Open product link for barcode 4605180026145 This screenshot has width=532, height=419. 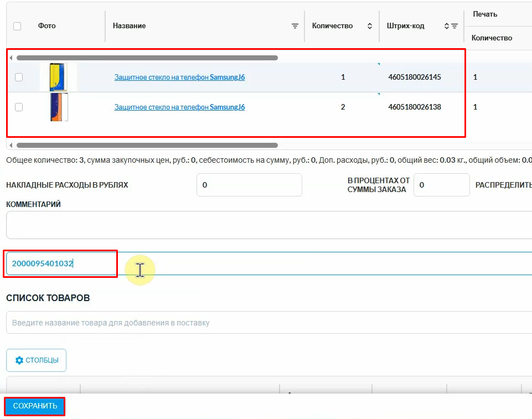click(179, 77)
